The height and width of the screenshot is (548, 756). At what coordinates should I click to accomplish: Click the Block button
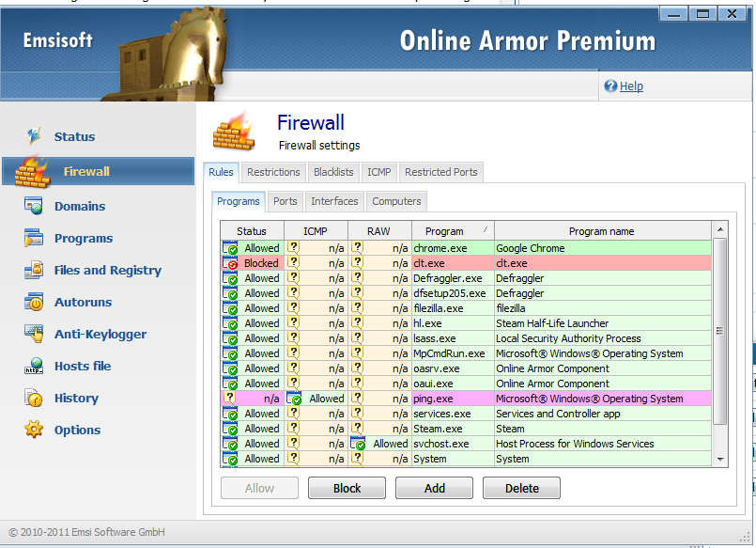click(347, 488)
